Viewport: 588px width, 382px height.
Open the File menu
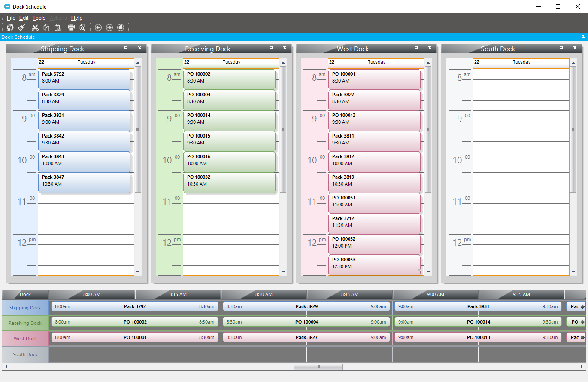point(11,18)
